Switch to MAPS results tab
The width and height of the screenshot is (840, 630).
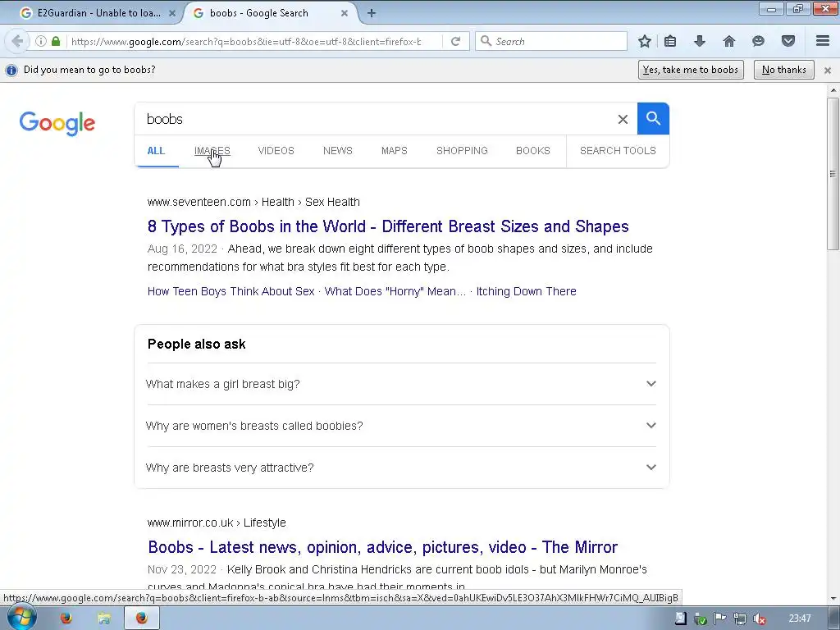[395, 151]
